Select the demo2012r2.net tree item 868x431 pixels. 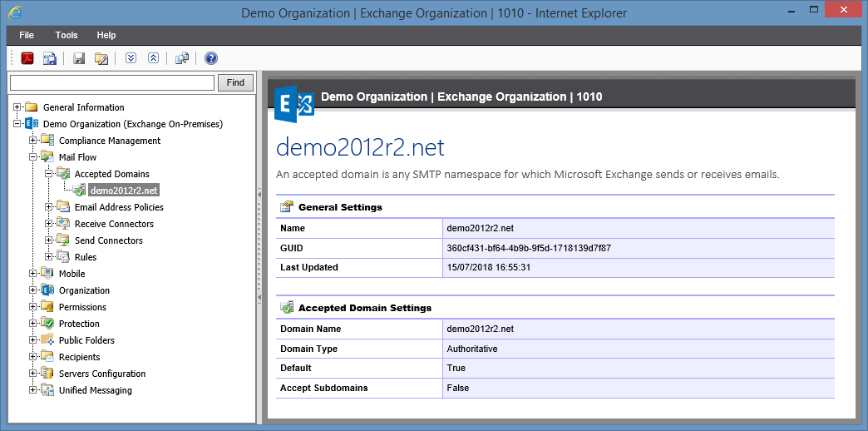(124, 191)
